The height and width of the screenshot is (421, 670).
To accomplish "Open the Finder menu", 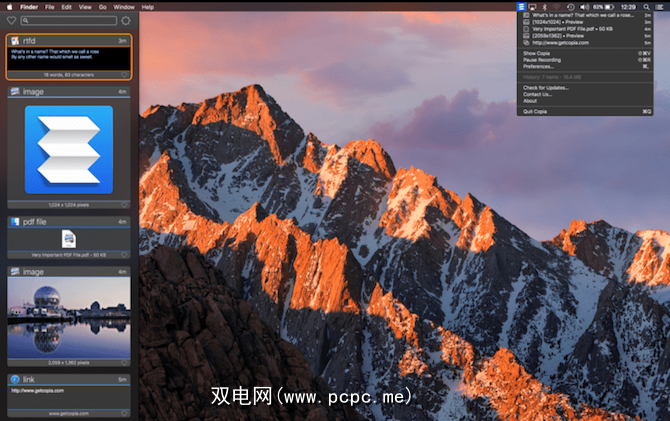I will click(x=29, y=7).
